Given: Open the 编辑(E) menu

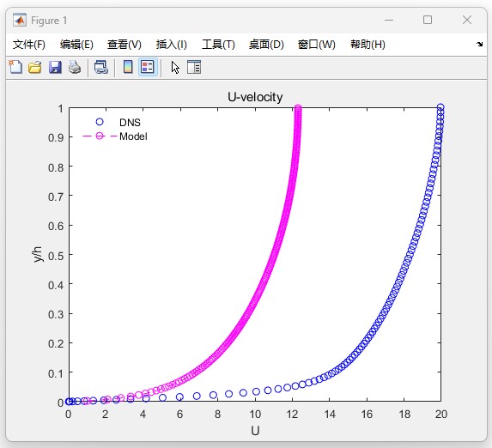Looking at the screenshot, I should [76, 45].
